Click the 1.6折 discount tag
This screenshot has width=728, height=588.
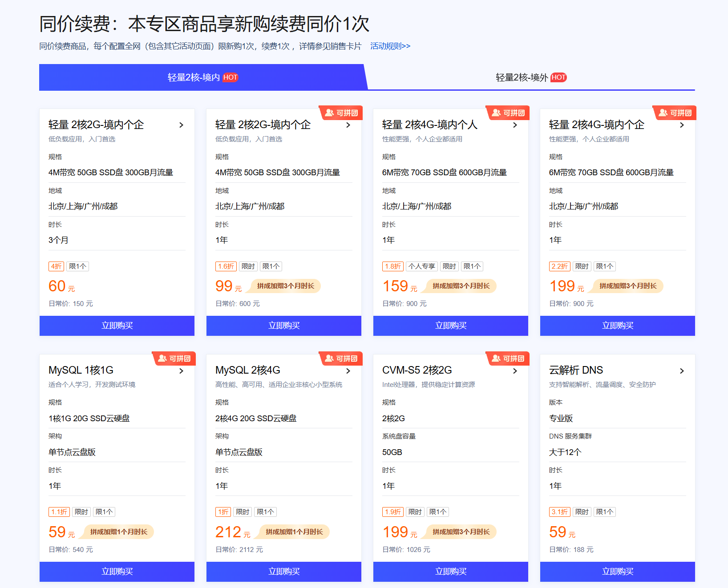226,266
